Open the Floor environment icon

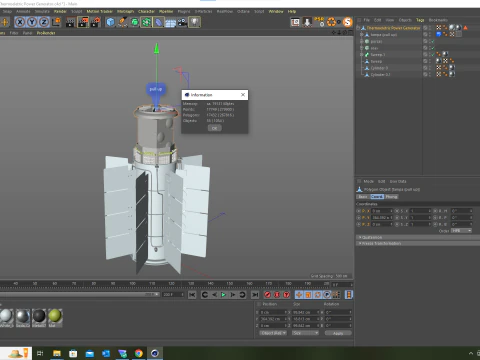point(170,22)
